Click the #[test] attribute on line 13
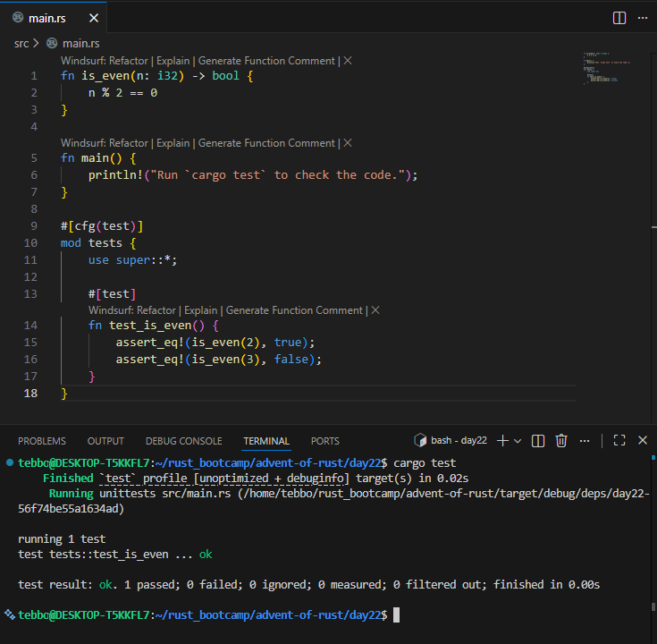This screenshot has height=644, width=657. [112, 294]
